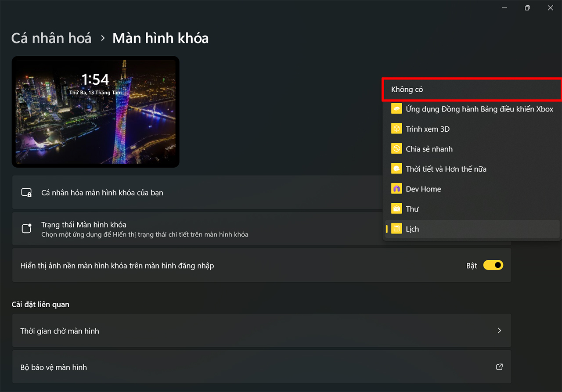Click 'Trạng thái Màn hình khóa' row

pyautogui.click(x=197, y=229)
